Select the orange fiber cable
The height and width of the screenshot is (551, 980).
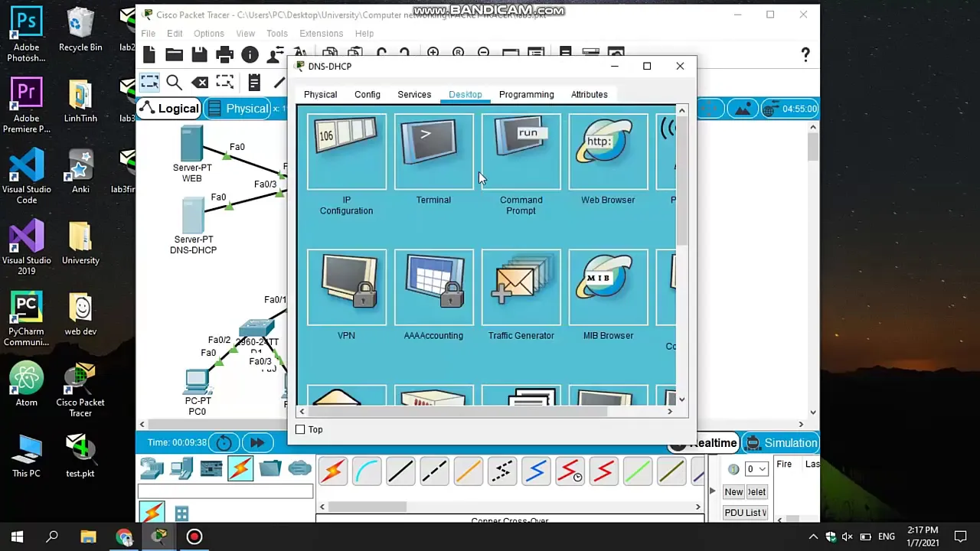click(468, 470)
